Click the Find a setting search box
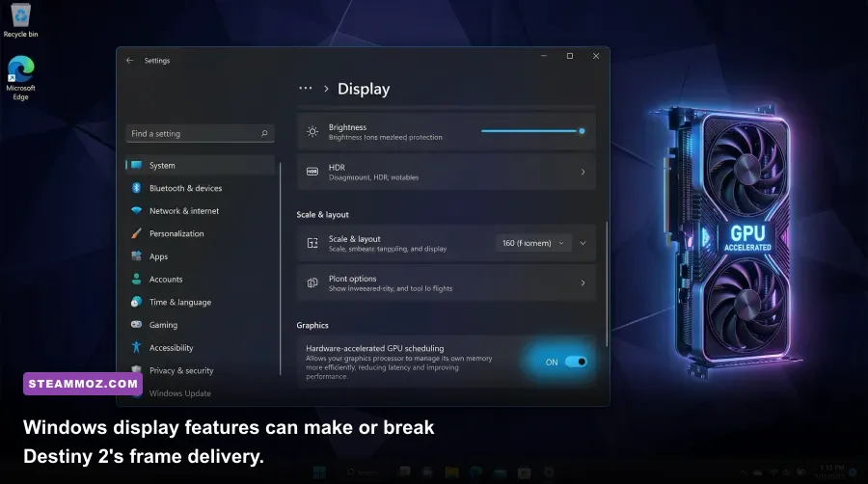Screen dimensions: 868x484 click(x=200, y=133)
